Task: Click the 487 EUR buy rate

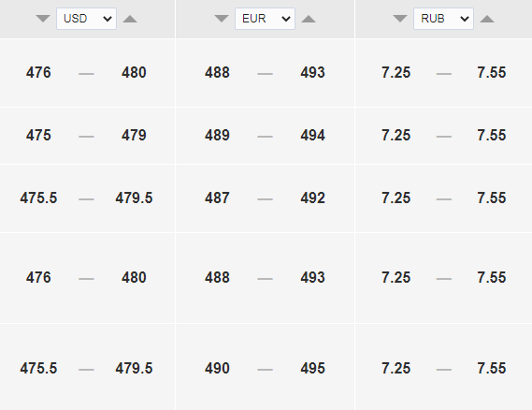Action: [217, 198]
